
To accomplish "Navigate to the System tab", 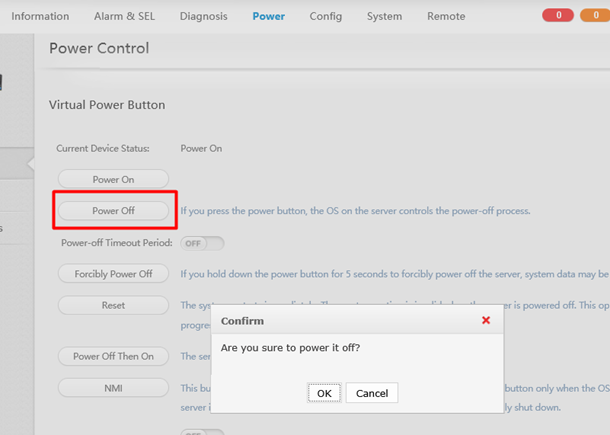I will click(x=384, y=16).
